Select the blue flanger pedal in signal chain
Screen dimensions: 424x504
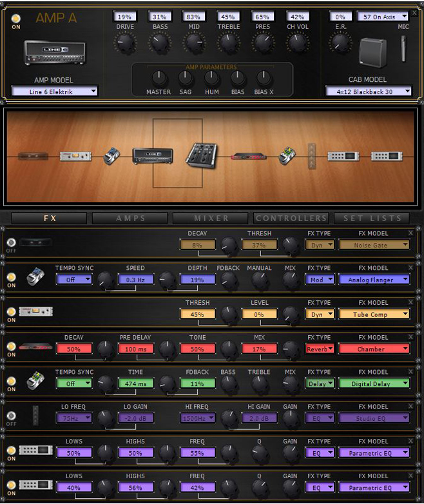click(x=111, y=156)
